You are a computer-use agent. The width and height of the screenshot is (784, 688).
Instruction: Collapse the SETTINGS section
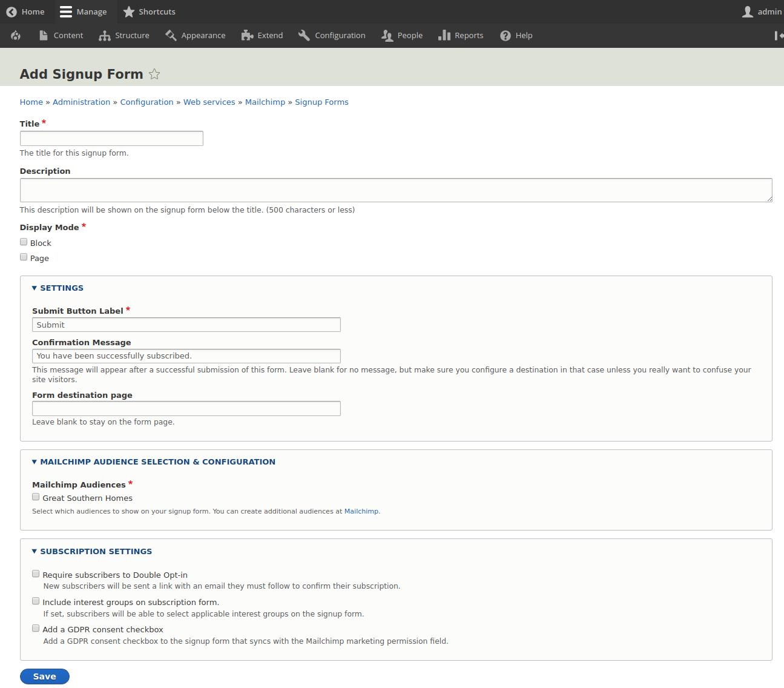click(61, 288)
